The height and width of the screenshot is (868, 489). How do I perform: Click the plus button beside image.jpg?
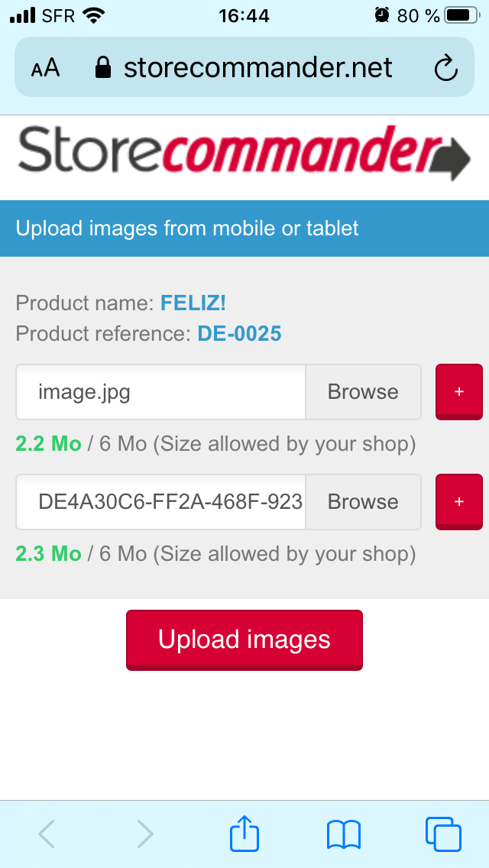[x=458, y=391]
